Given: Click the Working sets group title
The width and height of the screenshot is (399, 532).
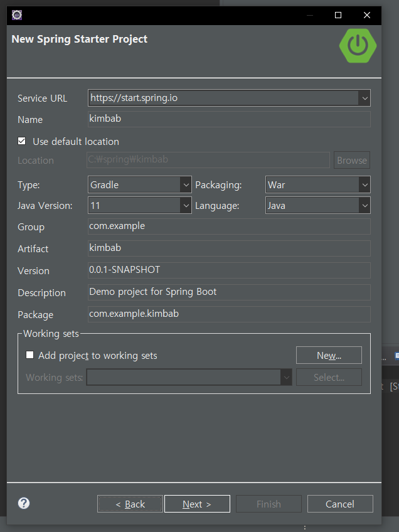Looking at the screenshot, I should pos(51,334).
